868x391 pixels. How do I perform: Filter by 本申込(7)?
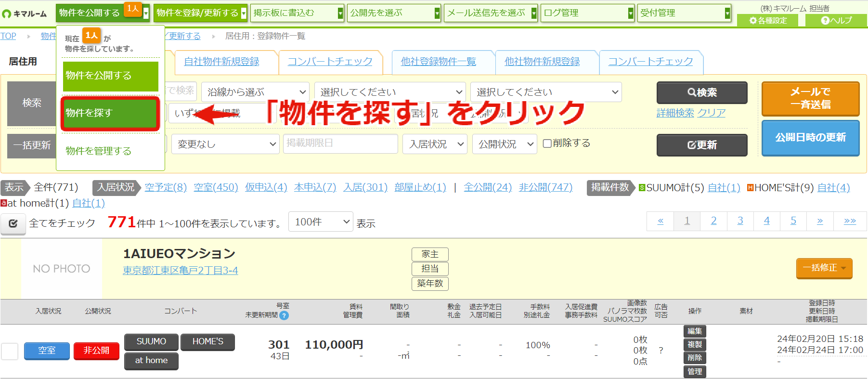[x=315, y=187]
